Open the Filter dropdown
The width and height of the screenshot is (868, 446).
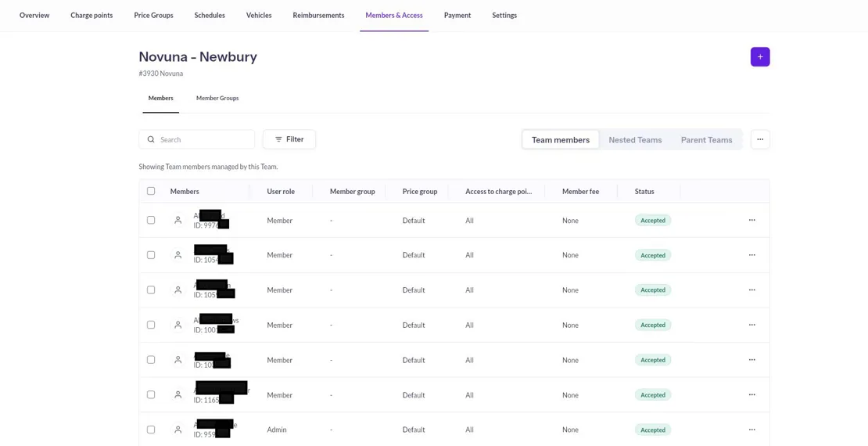click(x=289, y=139)
